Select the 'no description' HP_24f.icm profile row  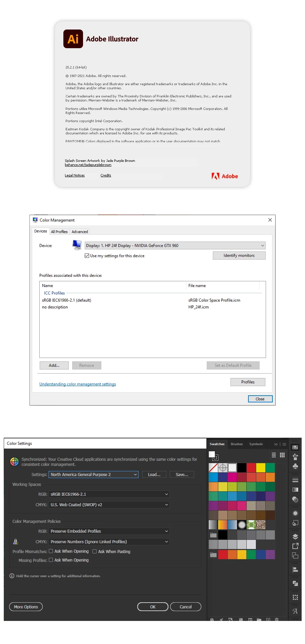pos(152,307)
